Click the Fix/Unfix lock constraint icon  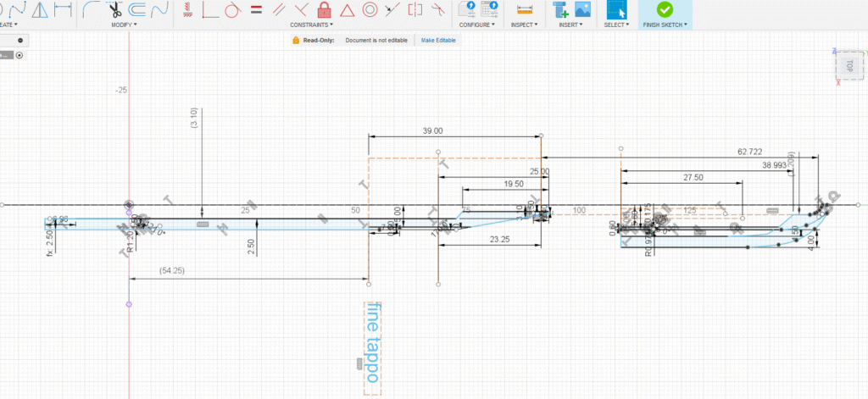(323, 10)
